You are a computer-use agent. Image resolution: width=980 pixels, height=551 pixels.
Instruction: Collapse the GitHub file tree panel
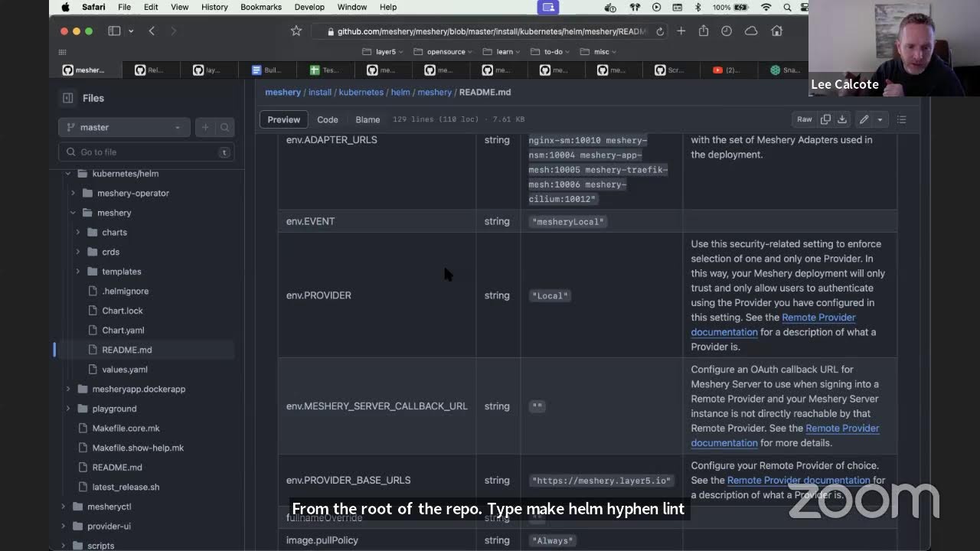[68, 98]
